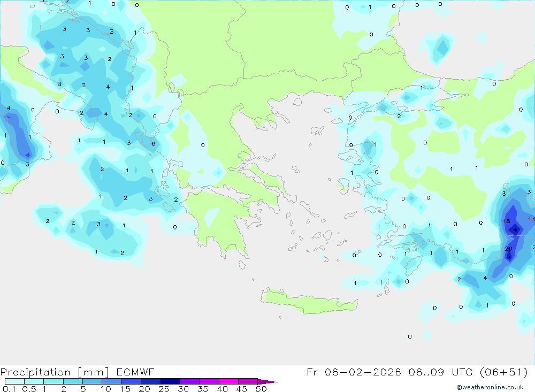Click the '6' precipitation value on map

click(154, 144)
